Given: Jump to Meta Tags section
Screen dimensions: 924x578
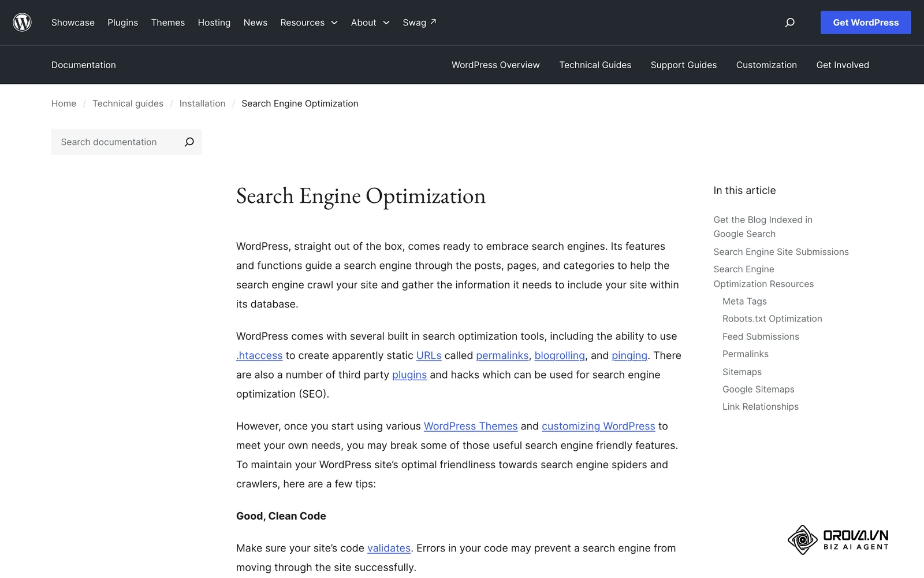Looking at the screenshot, I should click(744, 301).
